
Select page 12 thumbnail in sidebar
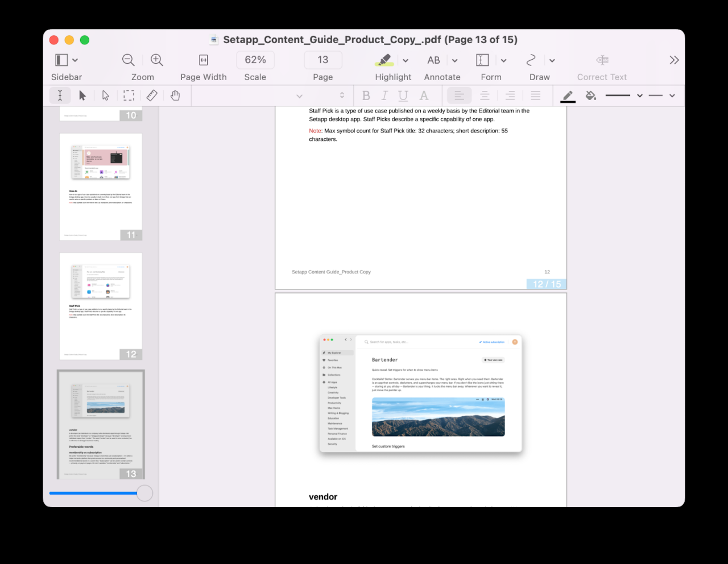pos(101,306)
